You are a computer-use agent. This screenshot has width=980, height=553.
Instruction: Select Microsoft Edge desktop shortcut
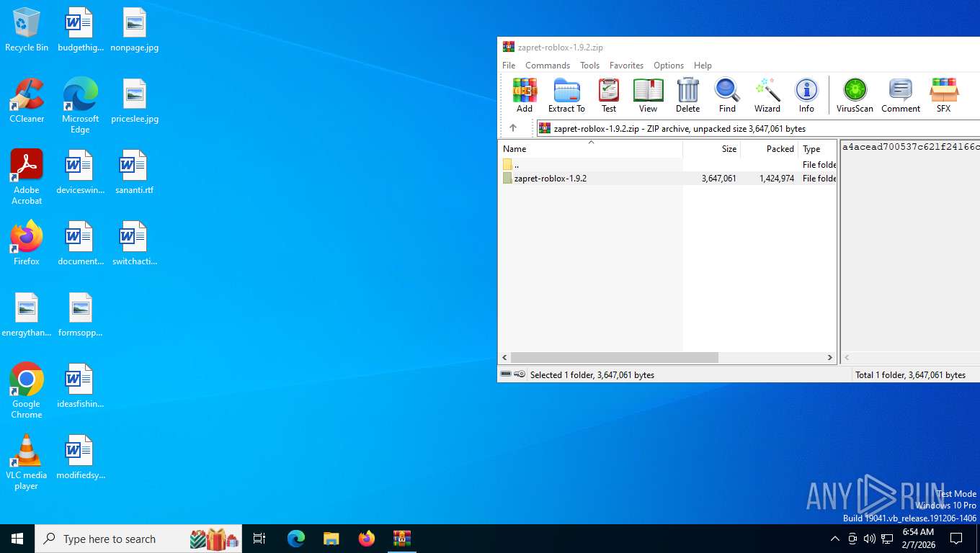80,105
